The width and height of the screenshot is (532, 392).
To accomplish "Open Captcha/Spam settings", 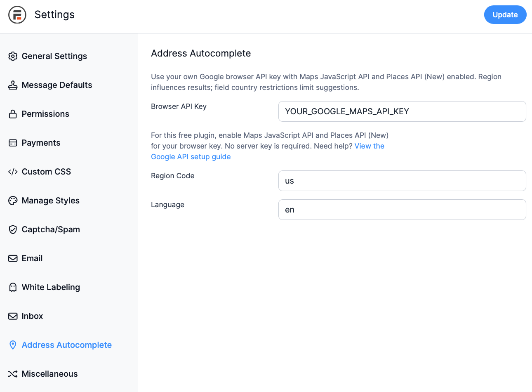I will [x=51, y=229].
